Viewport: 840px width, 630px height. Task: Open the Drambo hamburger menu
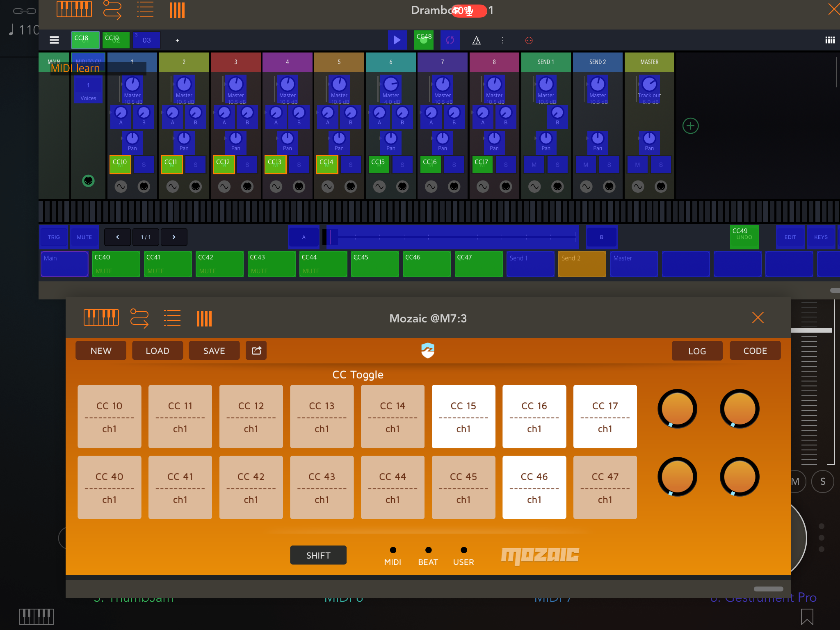pos(54,40)
